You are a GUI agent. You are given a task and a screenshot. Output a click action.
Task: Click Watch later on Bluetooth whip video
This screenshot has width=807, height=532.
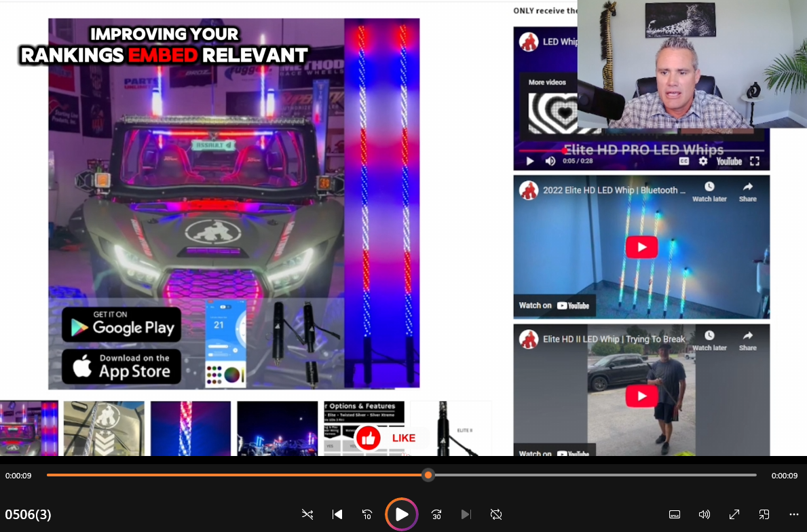(709, 191)
